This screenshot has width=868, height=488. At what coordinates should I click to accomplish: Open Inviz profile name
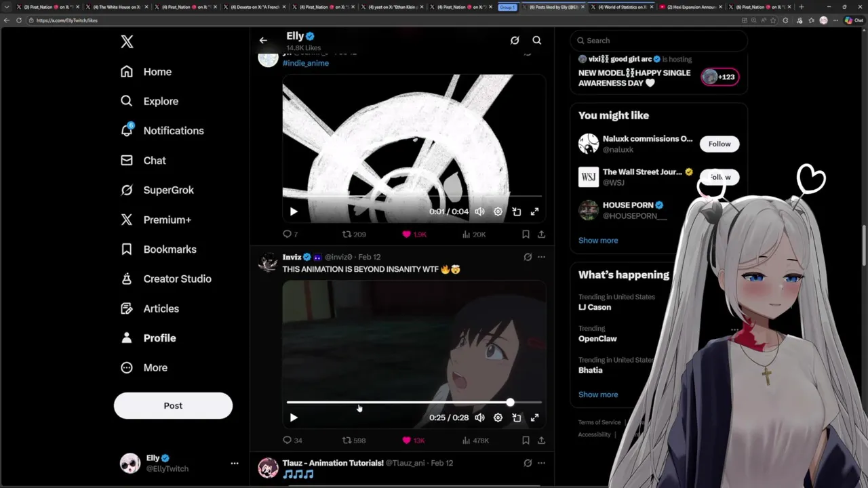292,257
